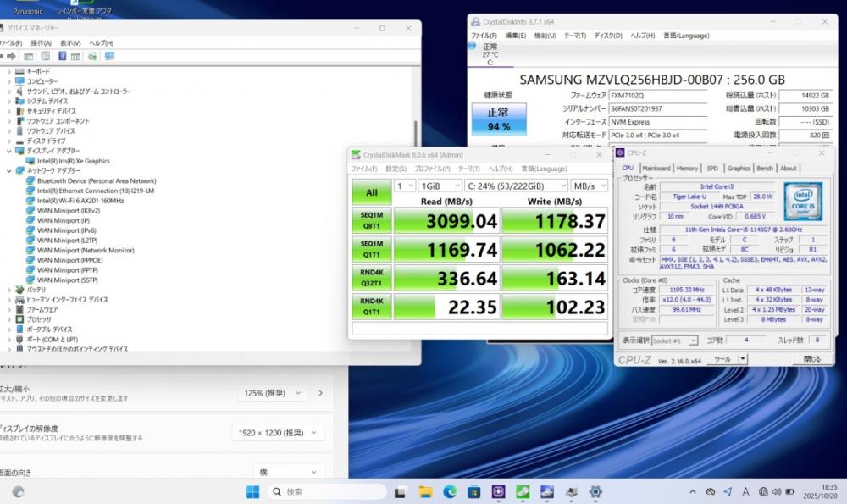This screenshot has height=504, width=847.
Task: Open the MB/s unit dropdown in CrystalDiskMark
Action: click(589, 186)
